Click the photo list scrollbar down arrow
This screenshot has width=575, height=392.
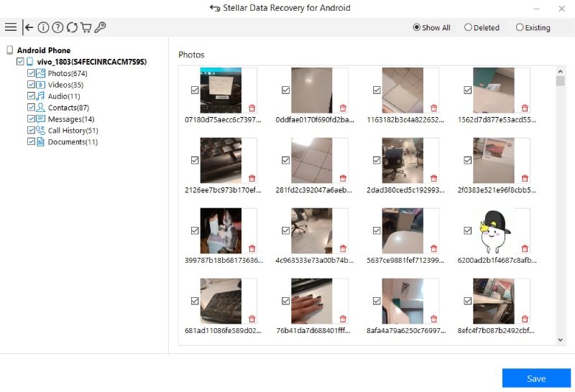[x=561, y=340]
